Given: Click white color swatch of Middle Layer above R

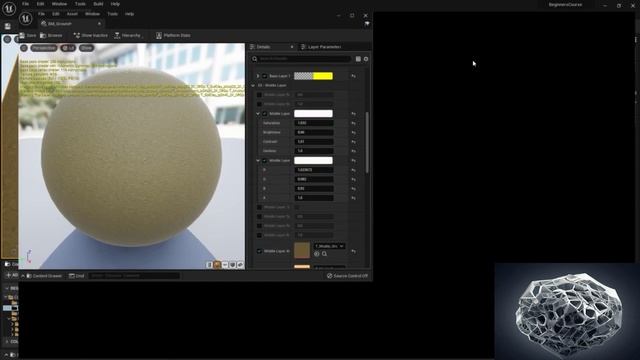Looking at the screenshot, I should 313,160.
